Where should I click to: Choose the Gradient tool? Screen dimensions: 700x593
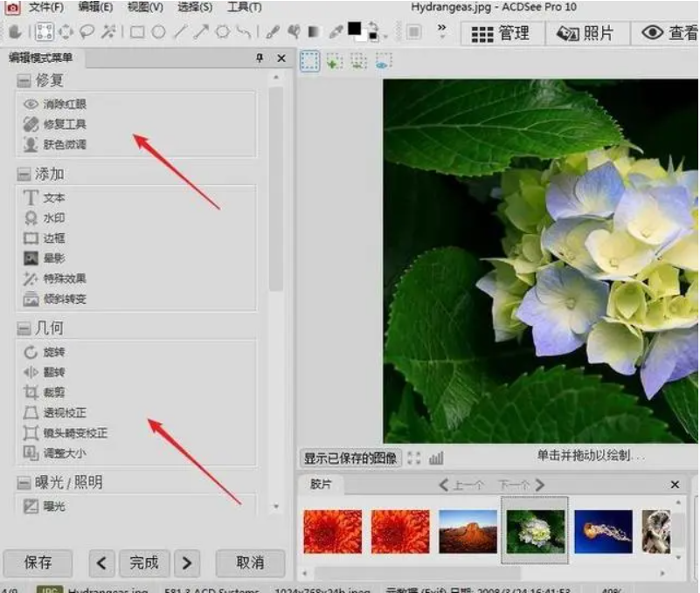pos(314,32)
